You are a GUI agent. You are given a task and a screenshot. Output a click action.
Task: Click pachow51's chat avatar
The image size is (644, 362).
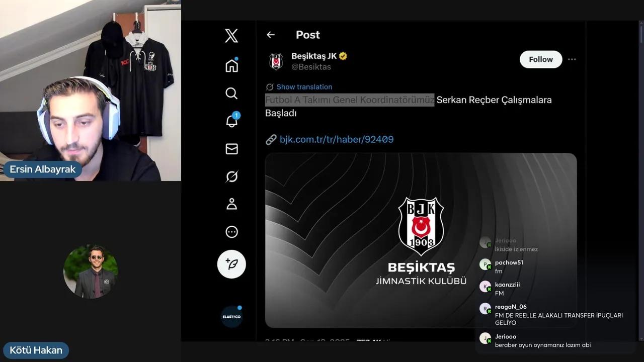pyautogui.click(x=485, y=264)
